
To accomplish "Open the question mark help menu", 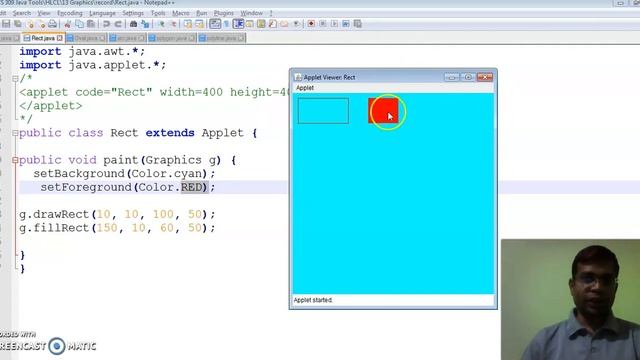I will pyautogui.click(x=271, y=13).
